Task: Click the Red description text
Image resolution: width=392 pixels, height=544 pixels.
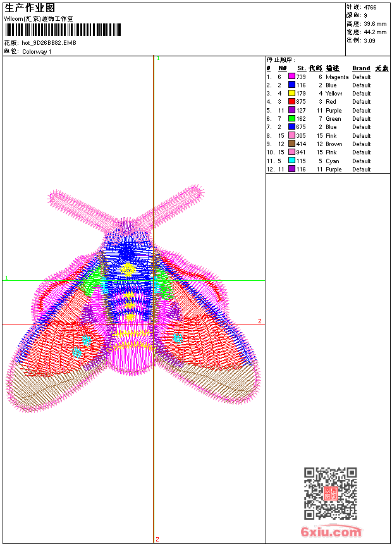Action: (331, 102)
